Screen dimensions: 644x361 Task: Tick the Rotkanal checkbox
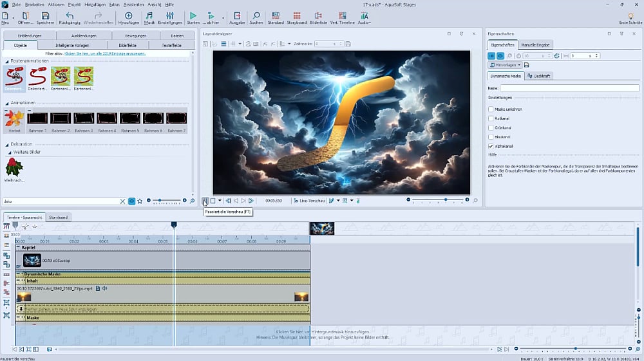(491, 118)
